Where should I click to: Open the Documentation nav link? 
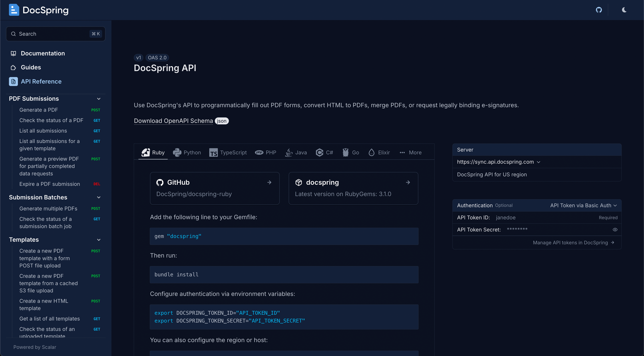coord(43,53)
